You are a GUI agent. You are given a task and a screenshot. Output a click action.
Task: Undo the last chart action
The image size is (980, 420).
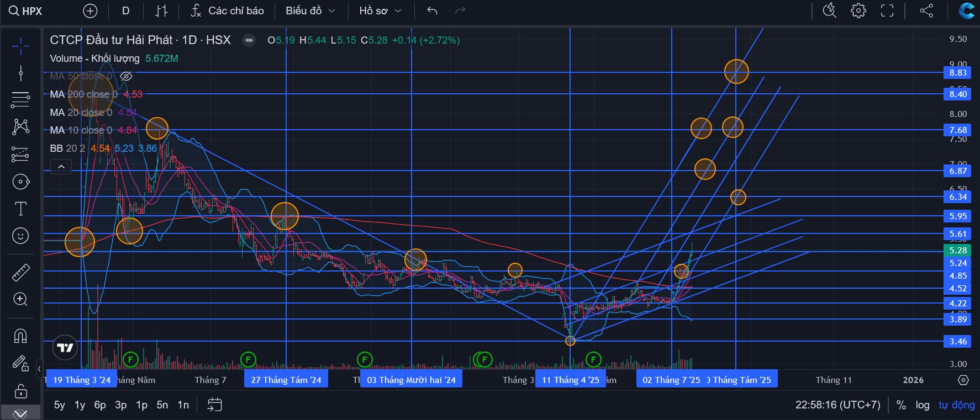[433, 11]
